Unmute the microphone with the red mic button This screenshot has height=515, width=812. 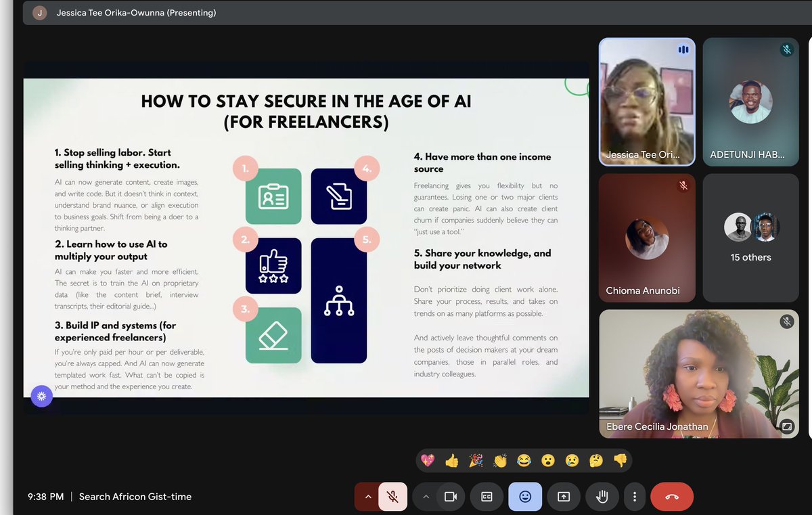point(392,496)
